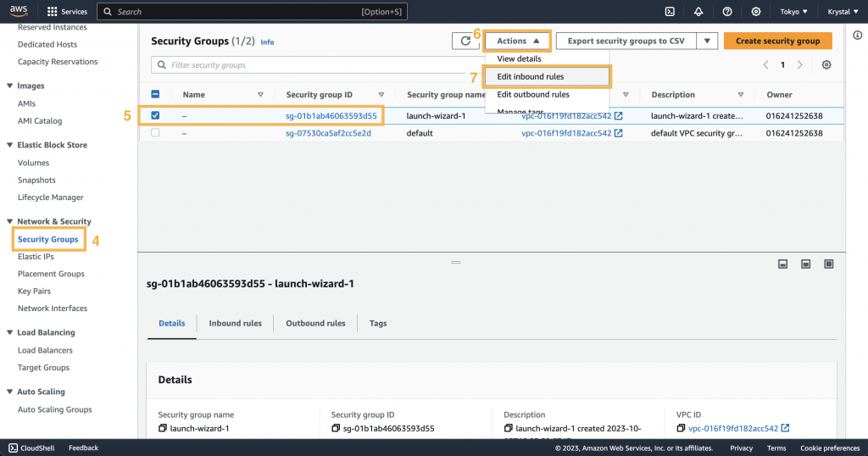
Task: Collapse the Auto Scaling section
Action: [x=9, y=392]
